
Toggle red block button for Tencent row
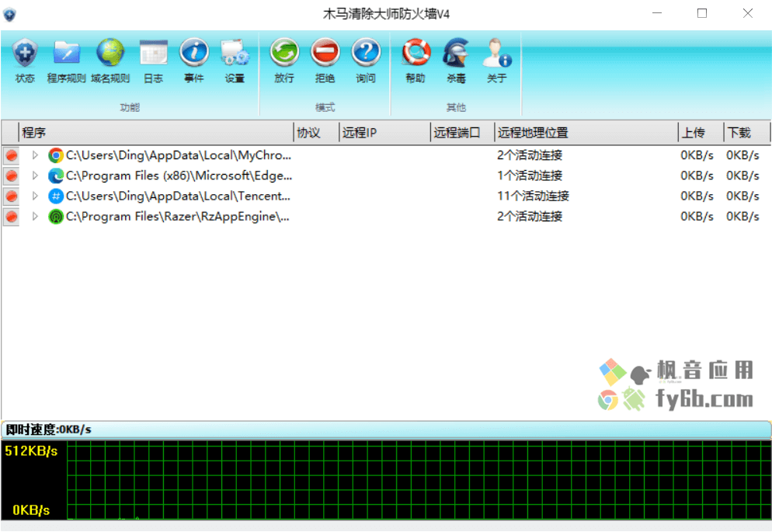(x=12, y=196)
